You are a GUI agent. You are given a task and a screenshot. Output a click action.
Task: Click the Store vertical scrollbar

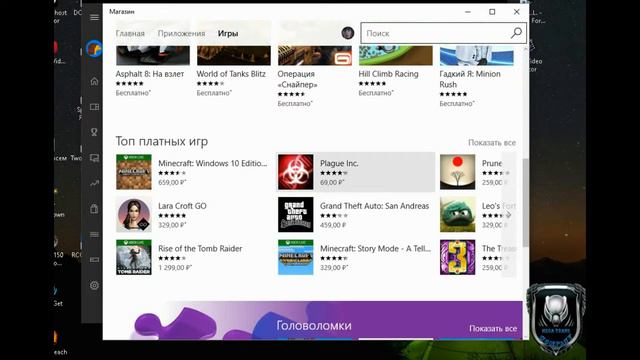526,203
